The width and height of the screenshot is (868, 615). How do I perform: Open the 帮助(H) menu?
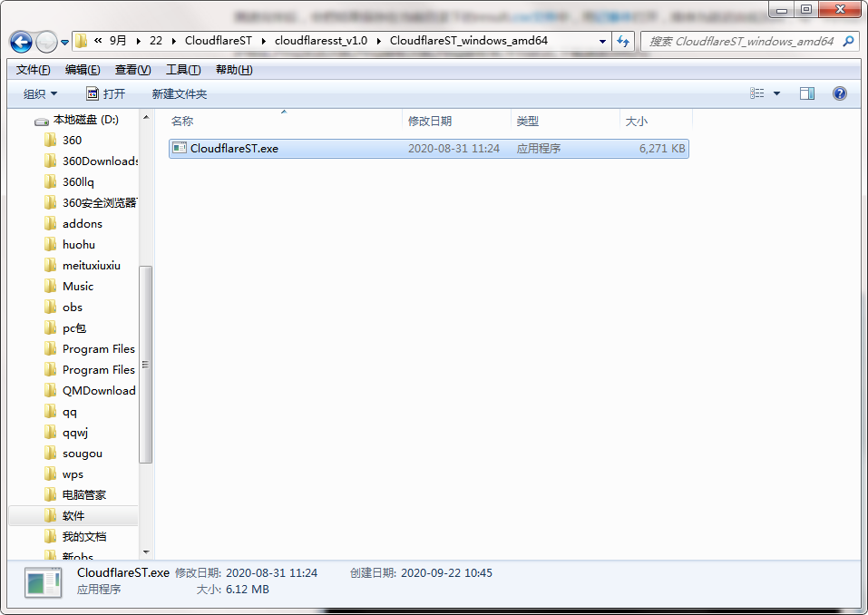234,70
